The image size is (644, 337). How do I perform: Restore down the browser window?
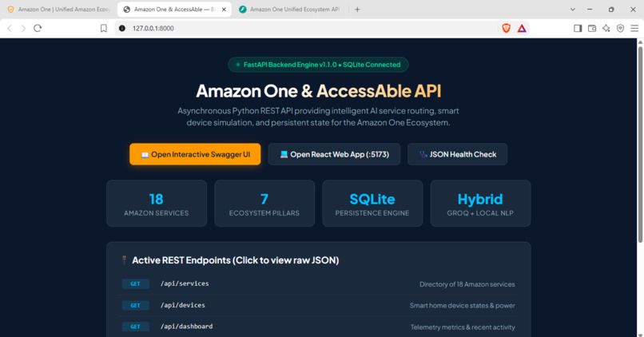point(611,10)
